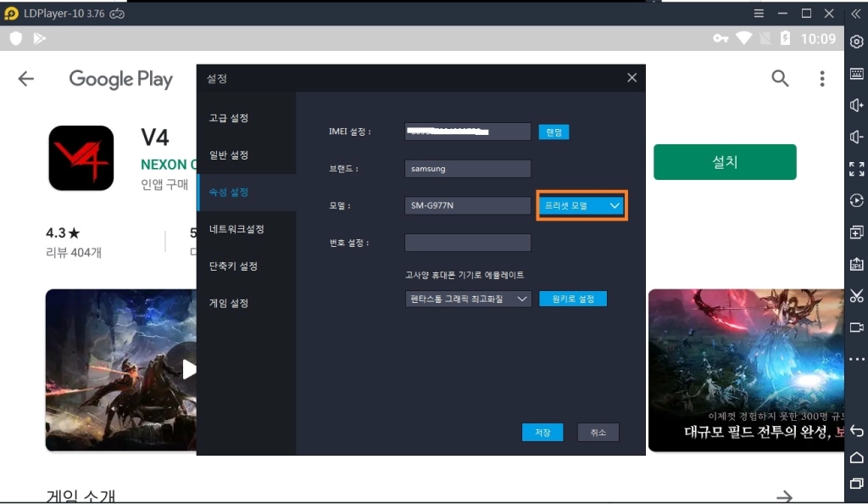Click the Play Store icon in status bar
Screen dimensions: 868x504
(39, 38)
